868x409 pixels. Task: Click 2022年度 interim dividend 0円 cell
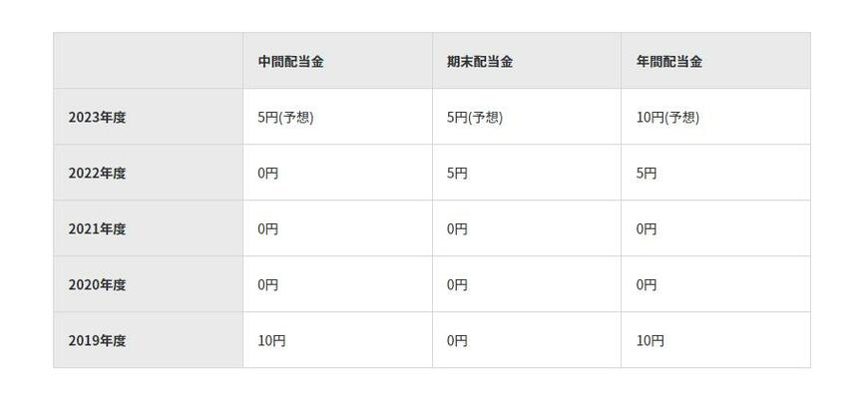coord(267,173)
